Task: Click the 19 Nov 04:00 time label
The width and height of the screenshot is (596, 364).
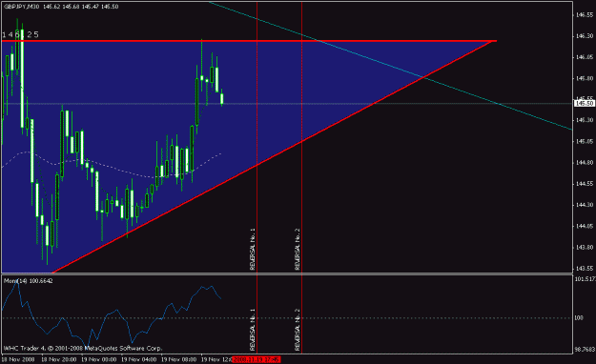Action: [138, 359]
